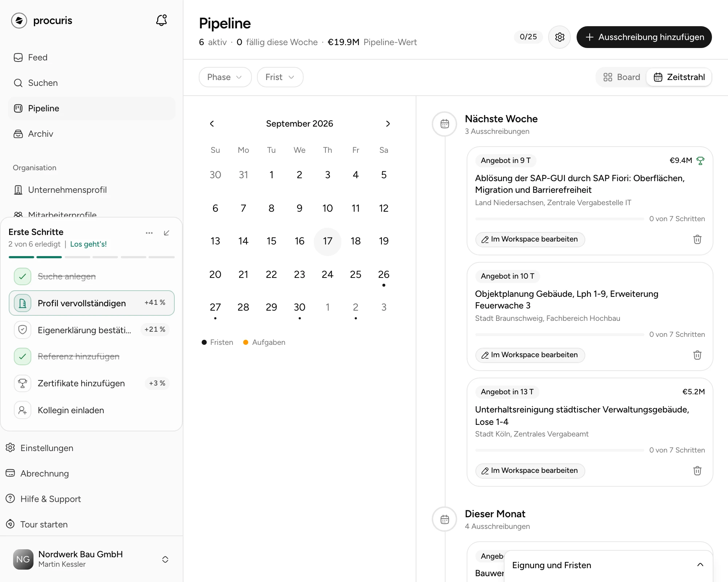Open Archiv in the sidebar
728x582 pixels.
point(91,134)
